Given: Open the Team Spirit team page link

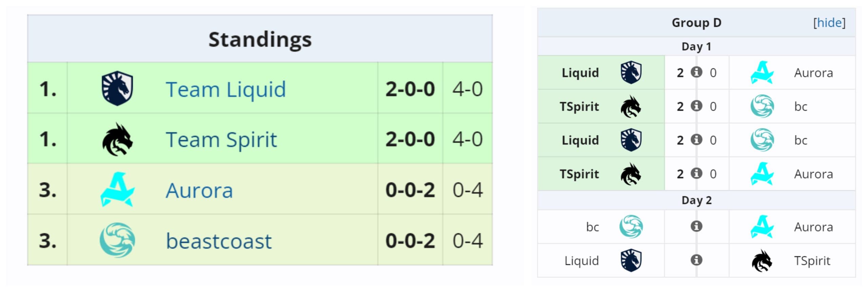Looking at the screenshot, I should pyautogui.click(x=221, y=140).
